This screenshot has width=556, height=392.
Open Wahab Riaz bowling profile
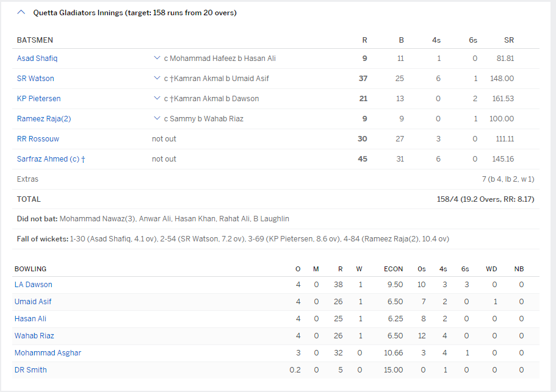click(x=34, y=336)
